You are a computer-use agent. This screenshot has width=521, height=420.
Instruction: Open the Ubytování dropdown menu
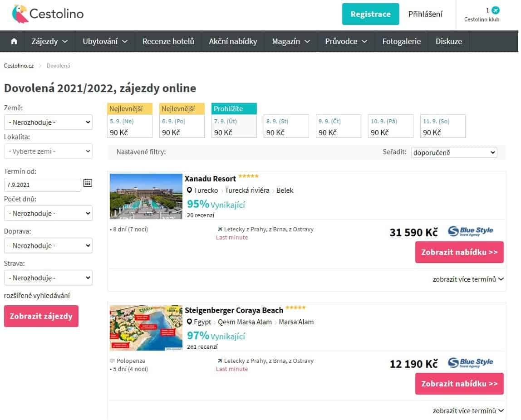coord(105,42)
